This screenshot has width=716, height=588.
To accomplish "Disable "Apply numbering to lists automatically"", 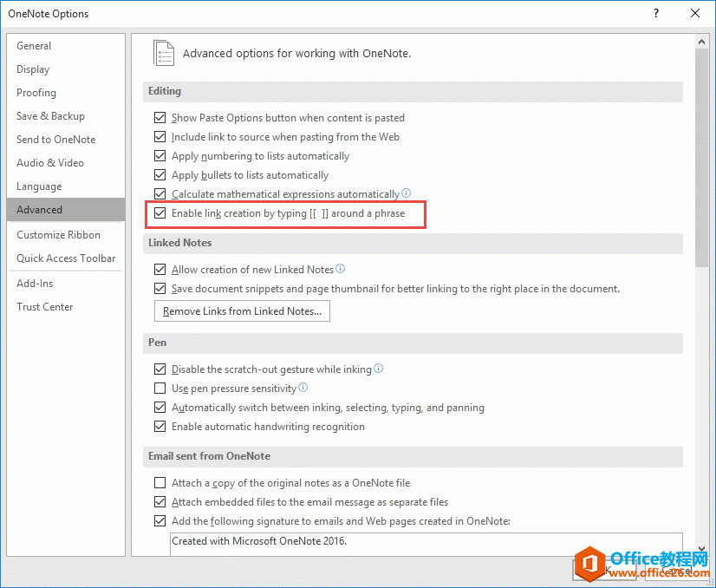I will 160,155.
